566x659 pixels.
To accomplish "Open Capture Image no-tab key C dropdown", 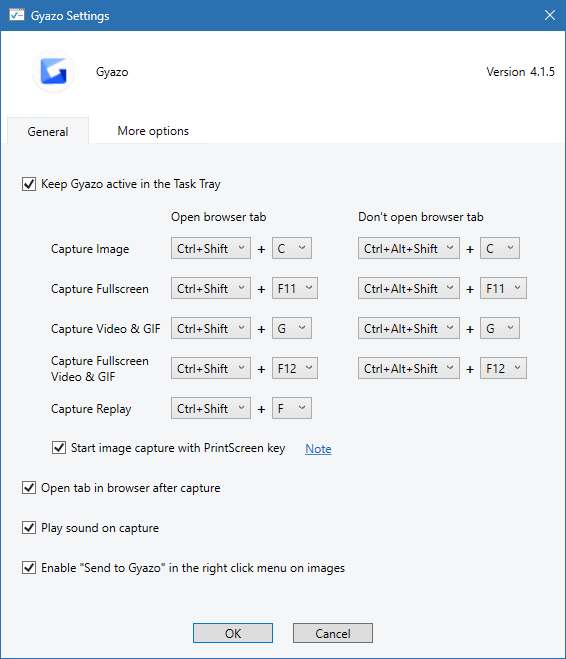I will click(500, 248).
